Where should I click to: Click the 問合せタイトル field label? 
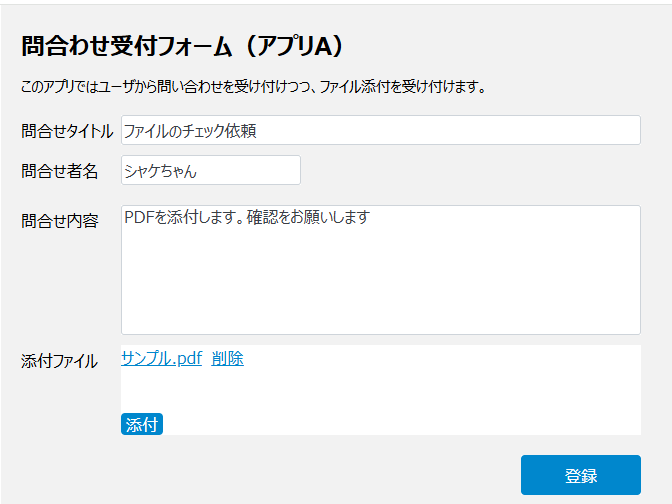tap(67, 131)
